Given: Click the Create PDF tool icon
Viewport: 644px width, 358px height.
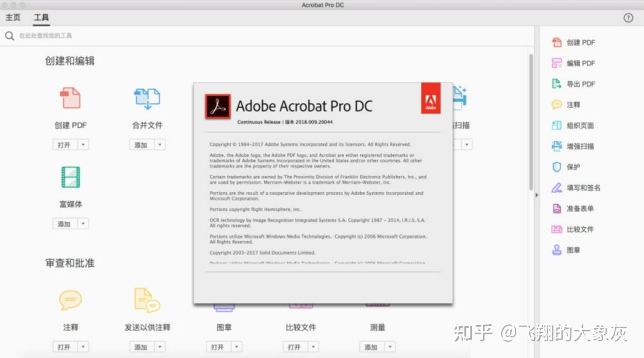Looking at the screenshot, I should coord(70,98).
